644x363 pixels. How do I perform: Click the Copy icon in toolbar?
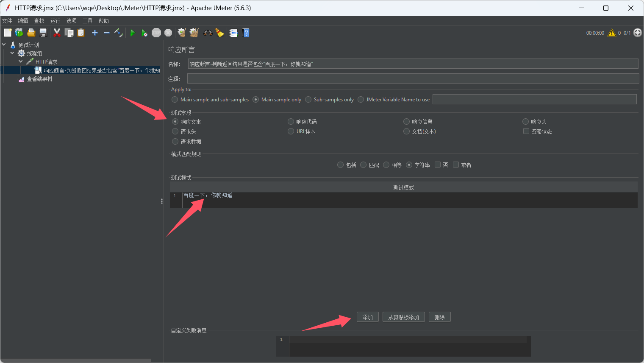coord(69,33)
